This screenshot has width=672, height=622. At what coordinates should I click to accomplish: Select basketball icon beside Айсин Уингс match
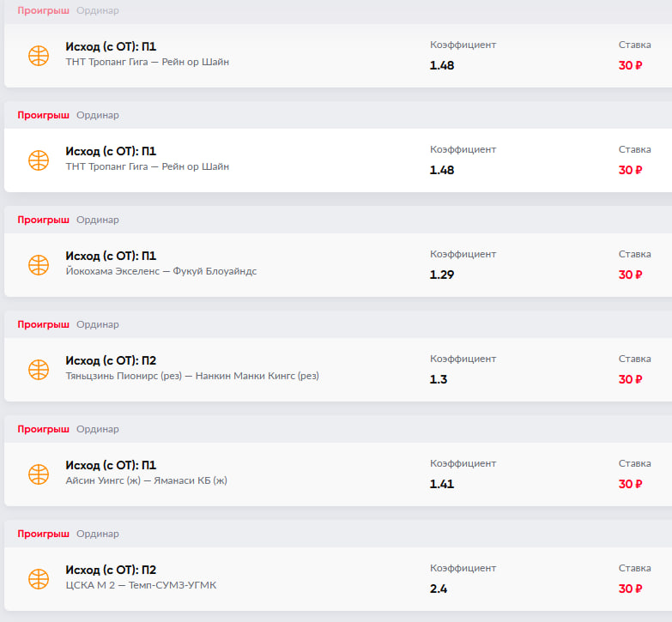click(39, 474)
